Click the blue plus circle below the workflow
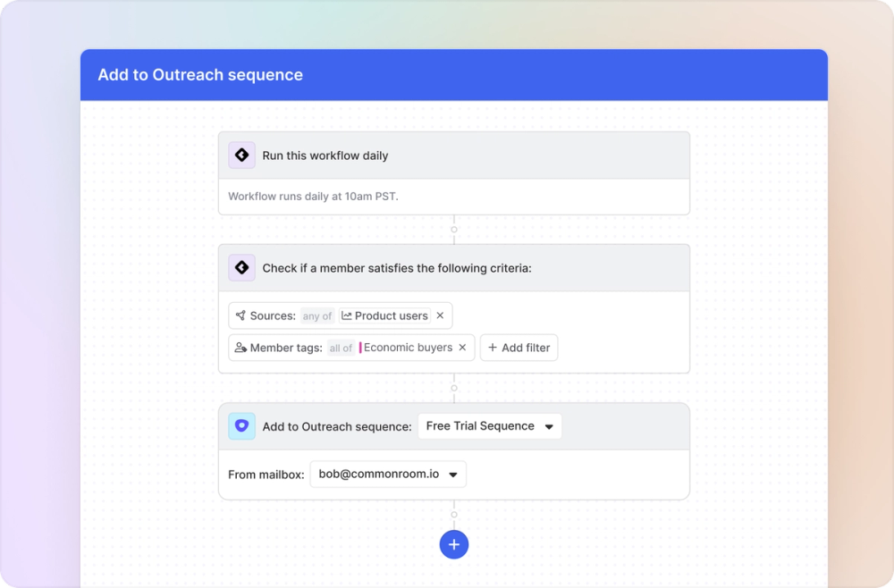 pos(454,544)
